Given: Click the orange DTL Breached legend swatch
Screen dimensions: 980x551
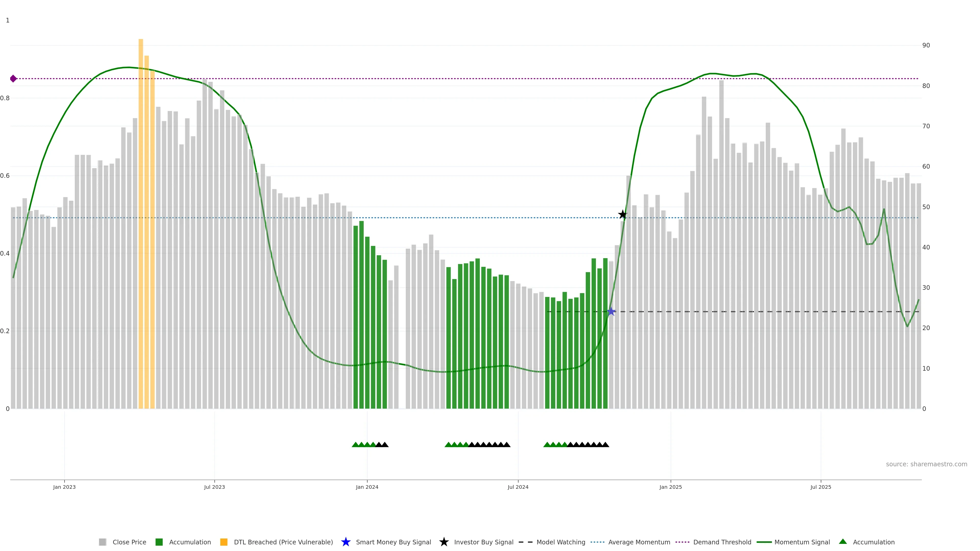Looking at the screenshot, I should (224, 542).
